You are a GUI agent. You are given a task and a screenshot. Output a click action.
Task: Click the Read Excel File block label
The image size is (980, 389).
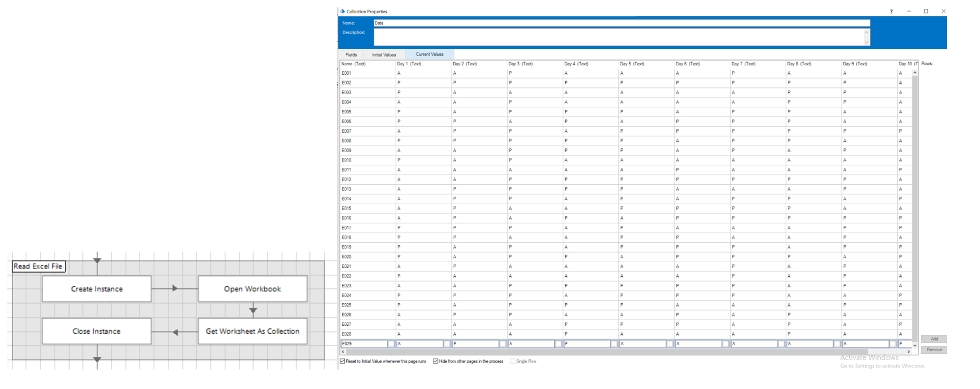pyautogui.click(x=38, y=266)
